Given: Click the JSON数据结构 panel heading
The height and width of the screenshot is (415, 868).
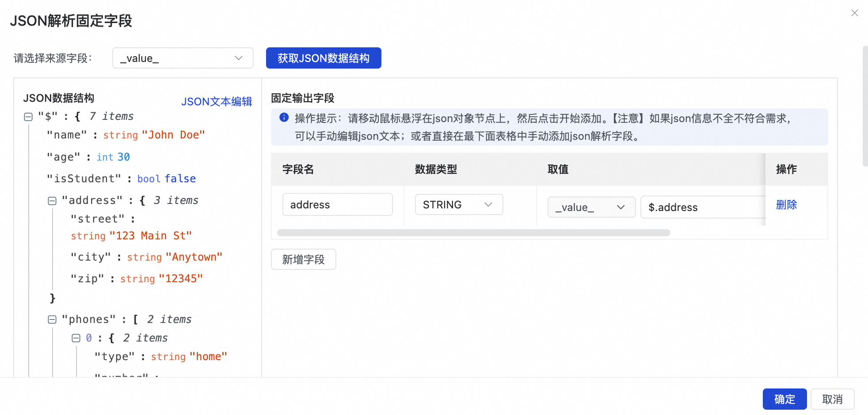Looking at the screenshot, I should tap(59, 98).
